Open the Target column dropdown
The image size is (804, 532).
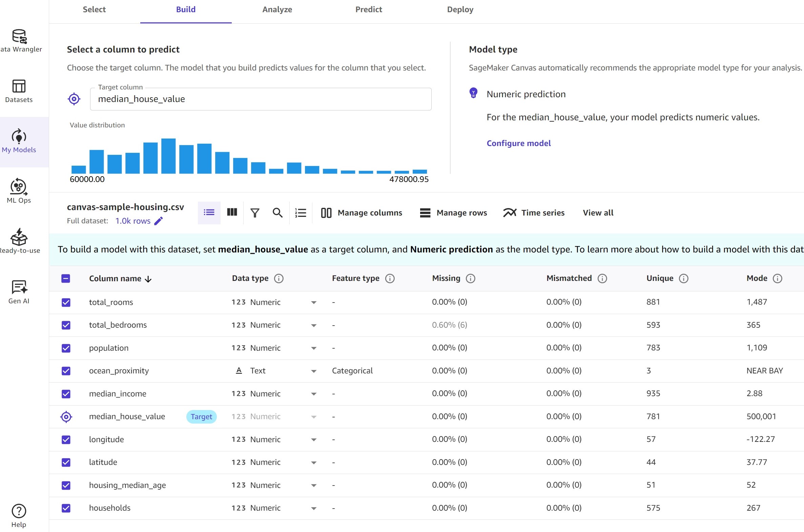click(x=261, y=99)
